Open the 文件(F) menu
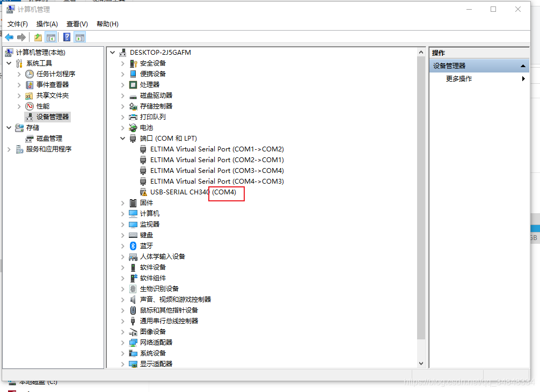 18,24
